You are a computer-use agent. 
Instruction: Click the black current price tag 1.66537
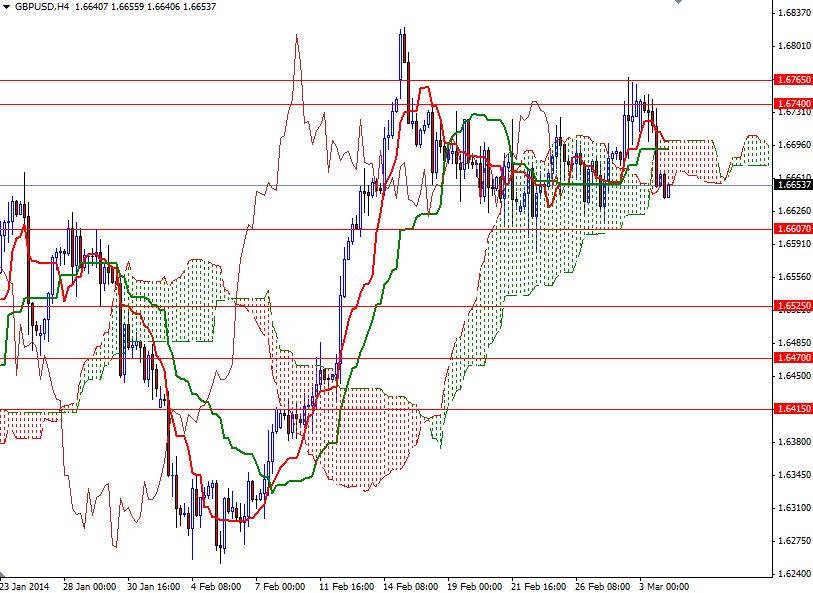pyautogui.click(x=789, y=186)
